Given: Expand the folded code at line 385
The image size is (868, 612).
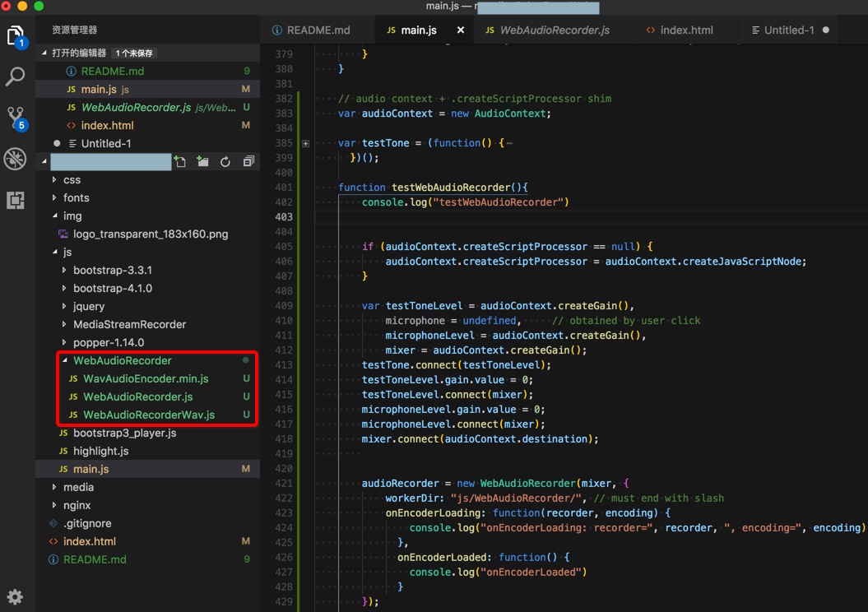Looking at the screenshot, I should tap(305, 143).
